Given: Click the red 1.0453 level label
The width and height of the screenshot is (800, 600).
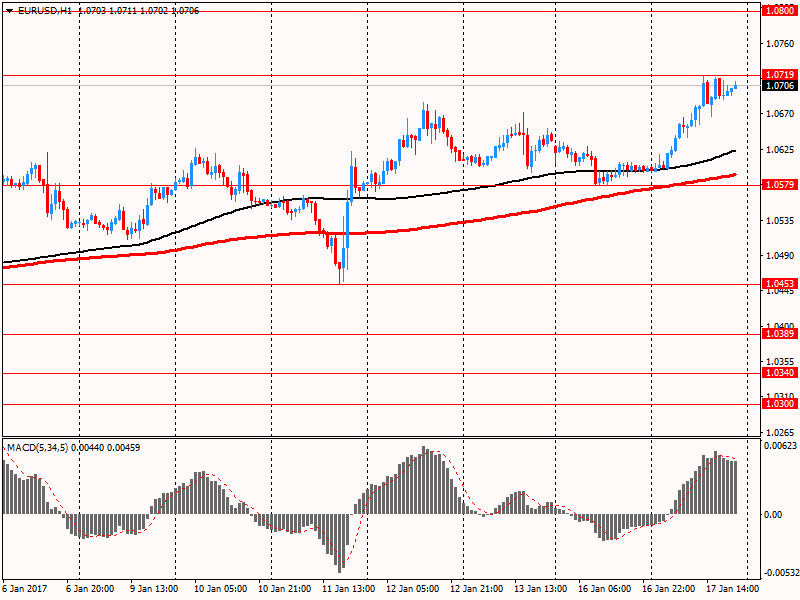Looking at the screenshot, I should pos(779,284).
